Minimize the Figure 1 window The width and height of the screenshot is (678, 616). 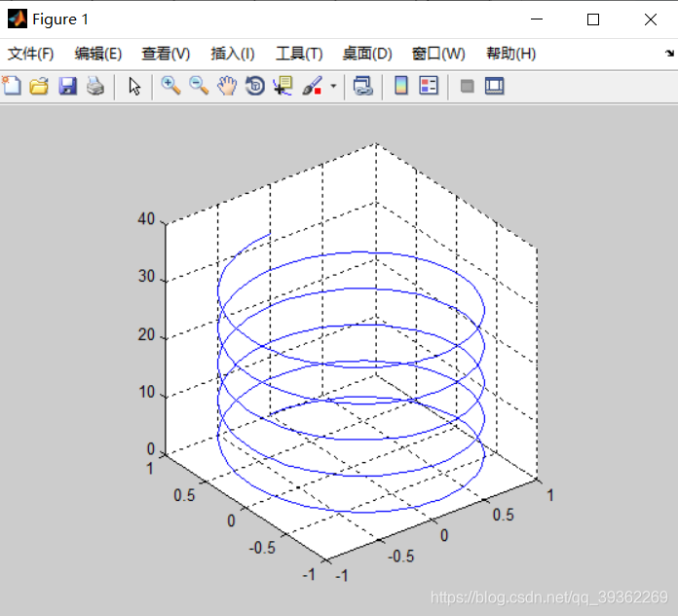[x=537, y=19]
